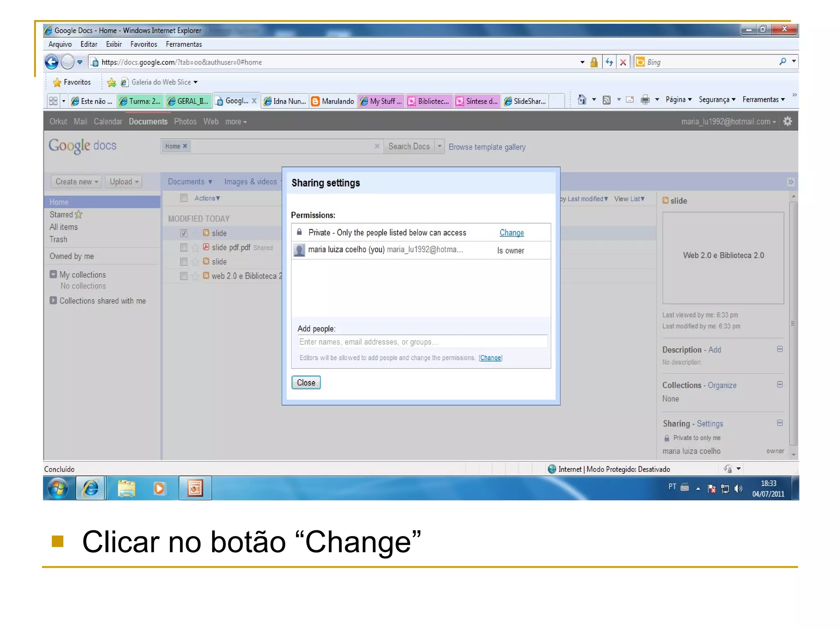This screenshot has width=840, height=630.
Task: Click the Change link next to Private
Action: pyautogui.click(x=511, y=233)
